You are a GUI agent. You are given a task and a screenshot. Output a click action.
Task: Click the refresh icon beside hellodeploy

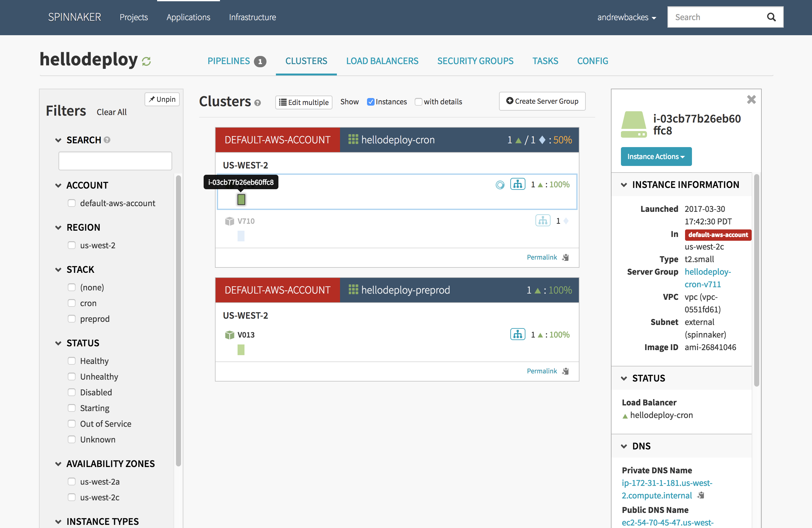[146, 61]
